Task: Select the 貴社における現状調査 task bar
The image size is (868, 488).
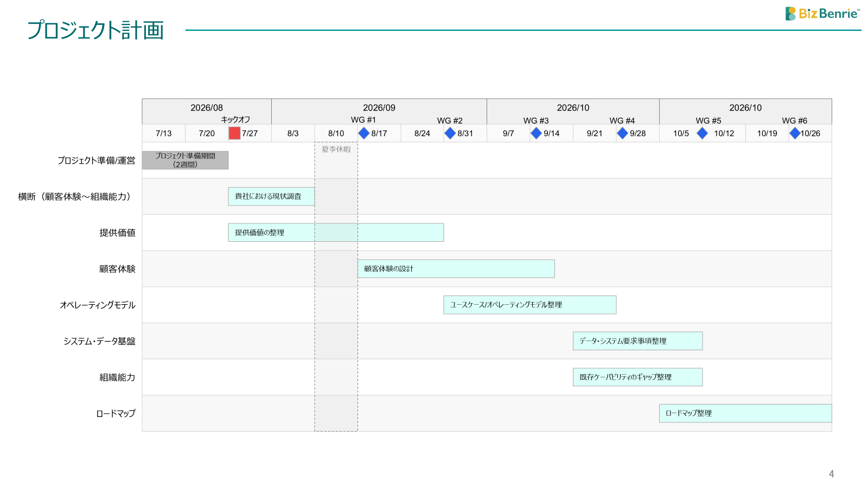Action: point(271,196)
